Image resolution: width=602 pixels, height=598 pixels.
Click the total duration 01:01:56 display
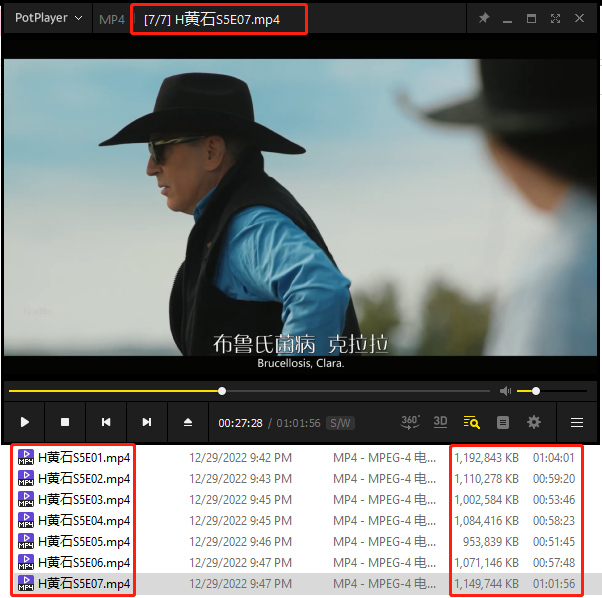pos(298,423)
